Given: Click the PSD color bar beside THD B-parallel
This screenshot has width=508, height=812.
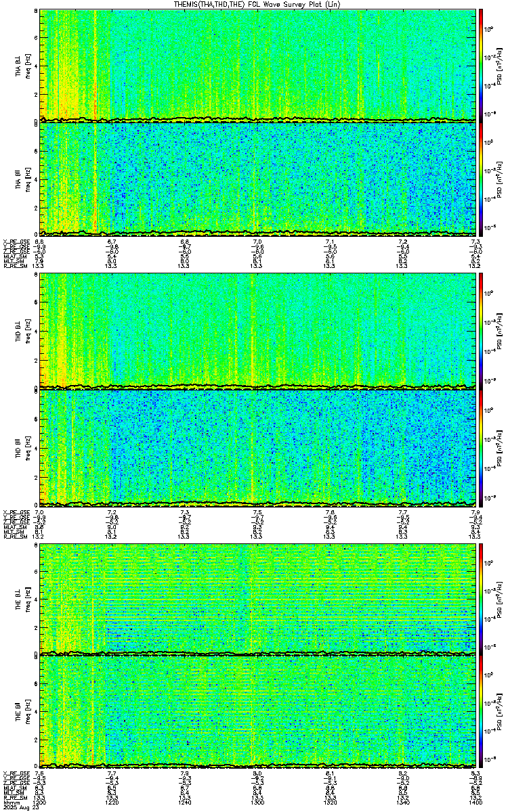Looking at the screenshot, I should click(481, 446).
